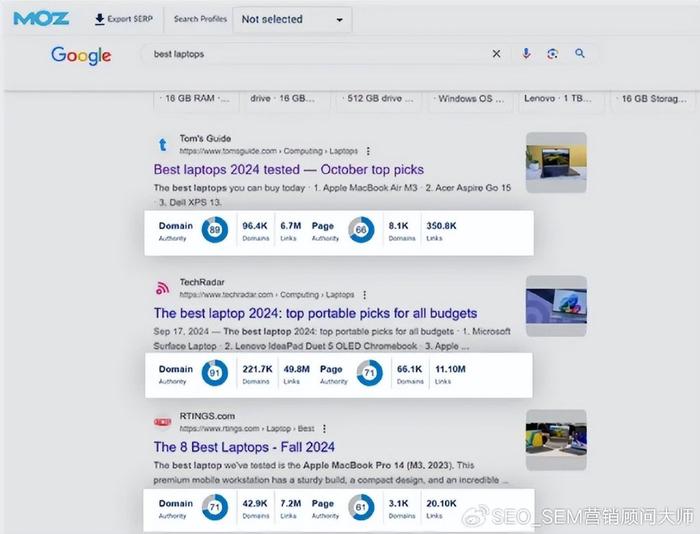700x534 pixels.
Task: Click the Tom's Guide favicon
Action: [x=163, y=145]
